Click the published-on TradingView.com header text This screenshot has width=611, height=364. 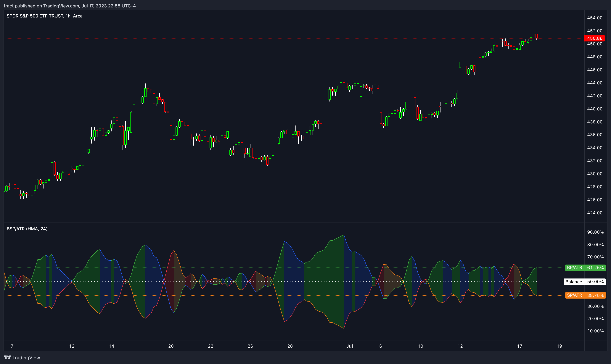point(70,6)
